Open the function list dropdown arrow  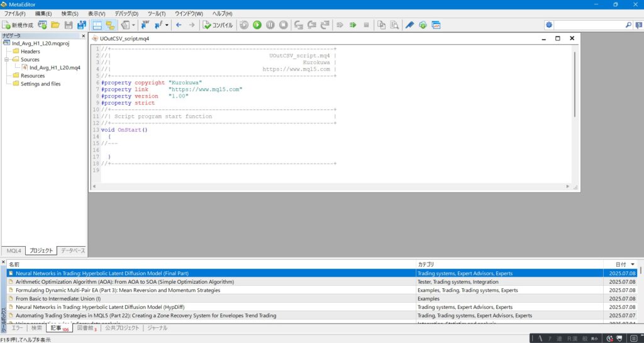tap(167, 25)
